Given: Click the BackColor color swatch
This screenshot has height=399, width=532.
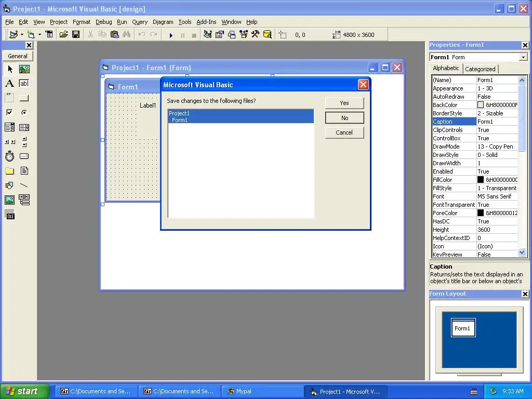Looking at the screenshot, I should 481,105.
